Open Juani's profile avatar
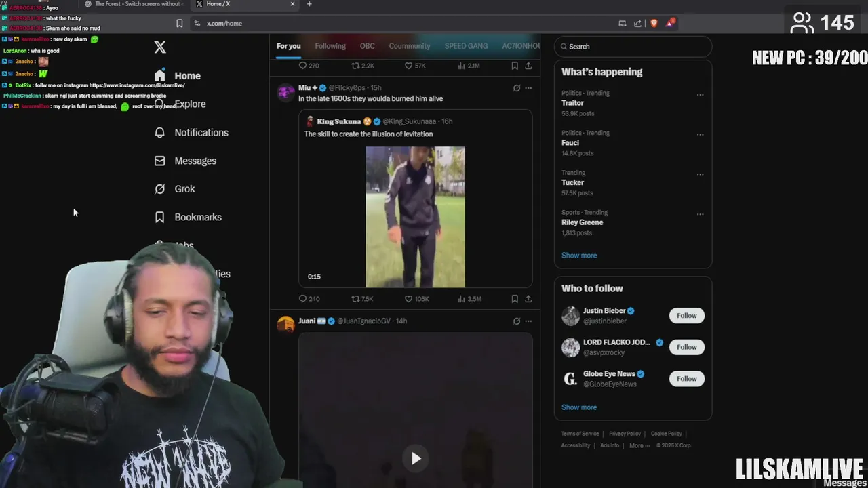 (286, 325)
